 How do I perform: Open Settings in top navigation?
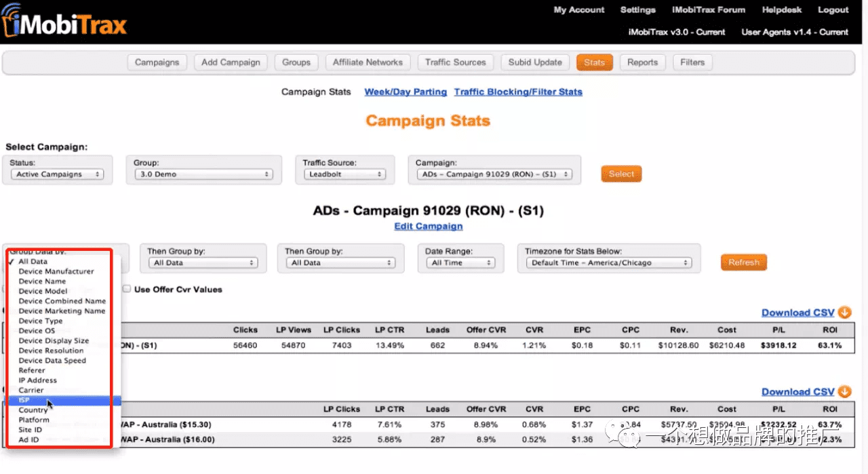[x=638, y=10]
